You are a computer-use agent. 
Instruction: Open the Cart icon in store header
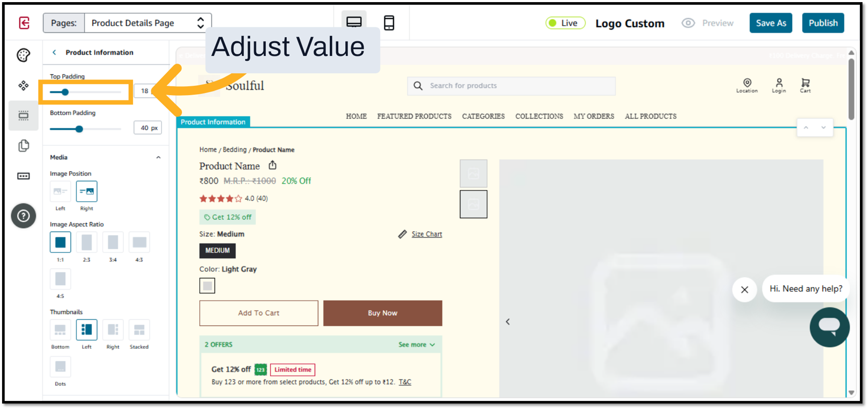[x=805, y=85]
